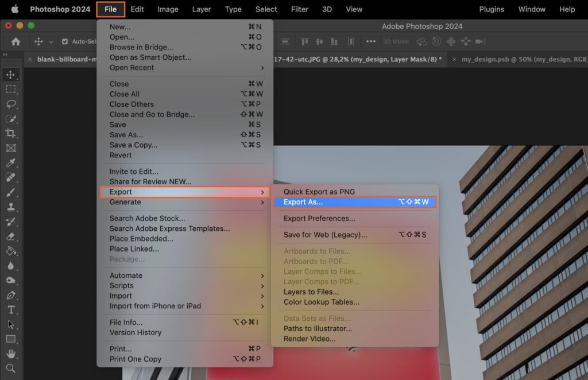
Task: Enable the Auto-Select checkbox
Action: click(65, 41)
